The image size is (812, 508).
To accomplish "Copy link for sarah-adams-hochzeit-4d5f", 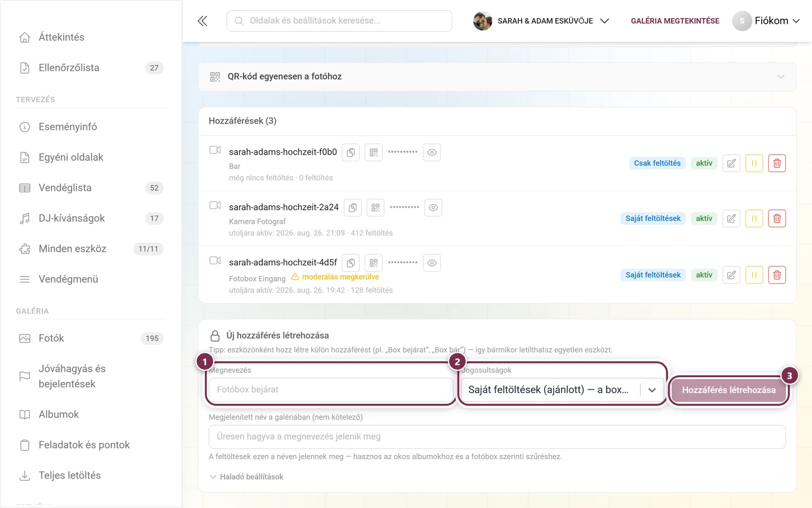I will click(351, 263).
